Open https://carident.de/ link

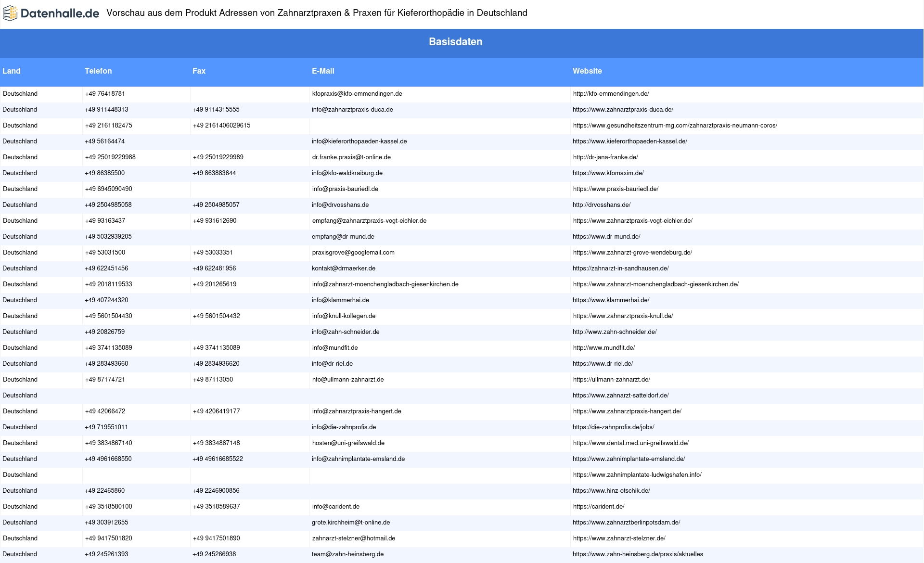coord(599,507)
